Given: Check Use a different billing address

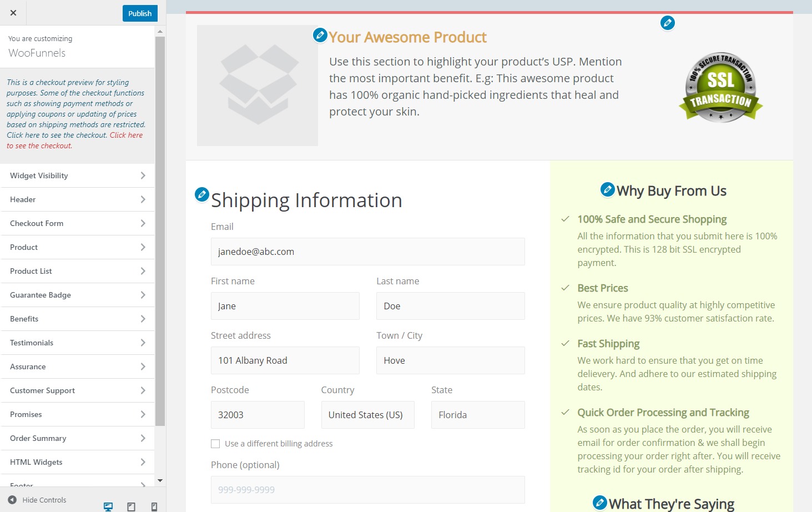Looking at the screenshot, I should [x=215, y=444].
